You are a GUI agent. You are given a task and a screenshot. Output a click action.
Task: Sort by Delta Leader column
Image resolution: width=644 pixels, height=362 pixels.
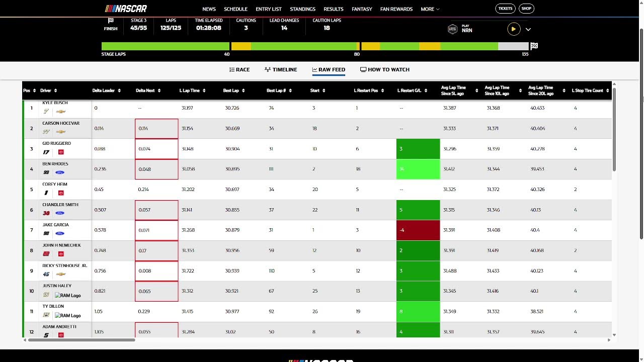pos(107,90)
